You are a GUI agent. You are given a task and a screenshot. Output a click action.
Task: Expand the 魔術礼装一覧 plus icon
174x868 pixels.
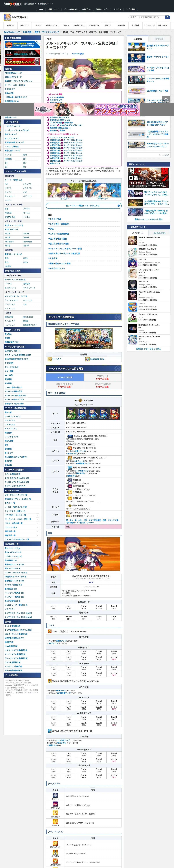(x=38, y=535)
